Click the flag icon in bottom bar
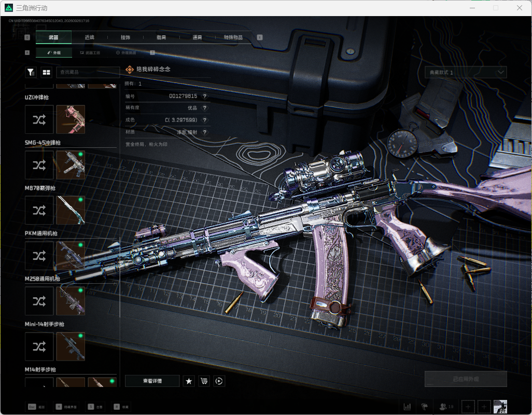This screenshot has width=532, height=415. (425, 407)
